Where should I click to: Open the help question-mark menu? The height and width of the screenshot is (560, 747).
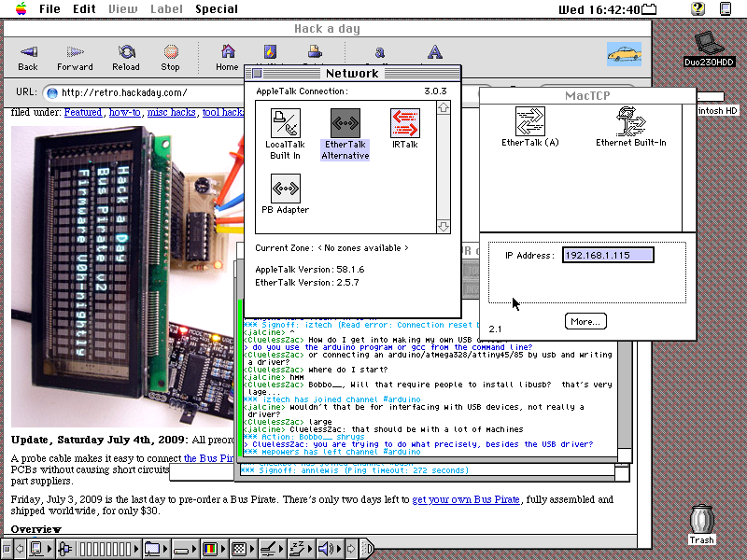point(698,8)
